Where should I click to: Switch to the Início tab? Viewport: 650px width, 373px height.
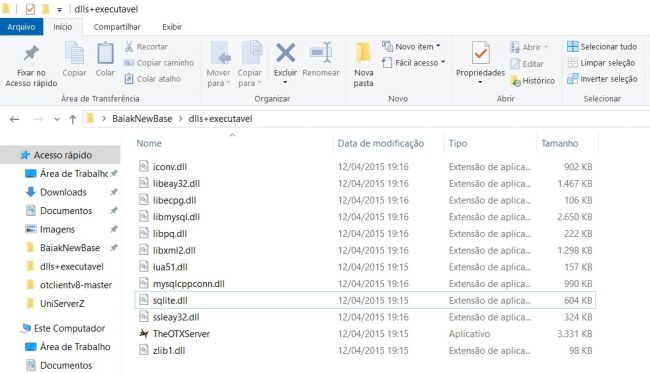pyautogui.click(x=63, y=27)
